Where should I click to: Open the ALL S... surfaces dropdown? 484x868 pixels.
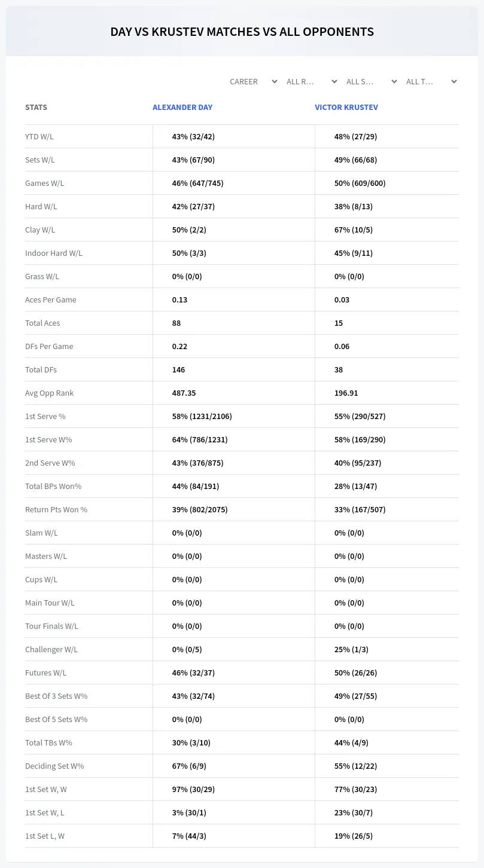coord(372,81)
